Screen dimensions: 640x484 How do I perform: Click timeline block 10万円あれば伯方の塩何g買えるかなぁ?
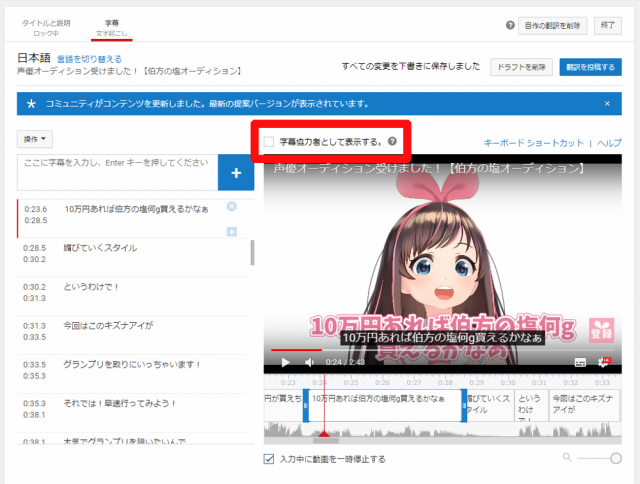tap(385, 405)
